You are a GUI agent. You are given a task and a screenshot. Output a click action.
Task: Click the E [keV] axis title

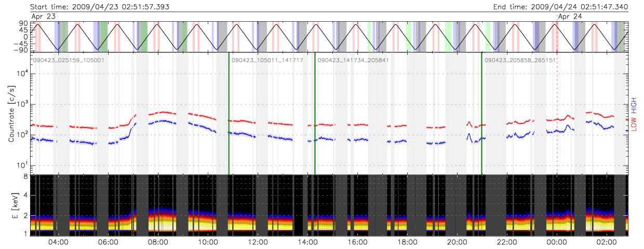[x=11, y=204]
